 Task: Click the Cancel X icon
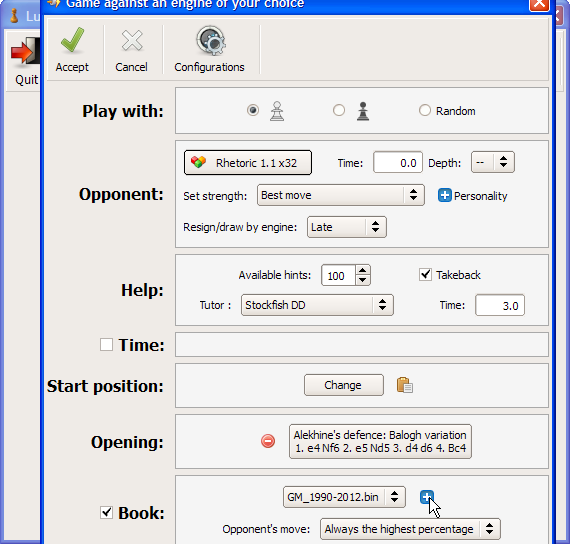click(132, 40)
